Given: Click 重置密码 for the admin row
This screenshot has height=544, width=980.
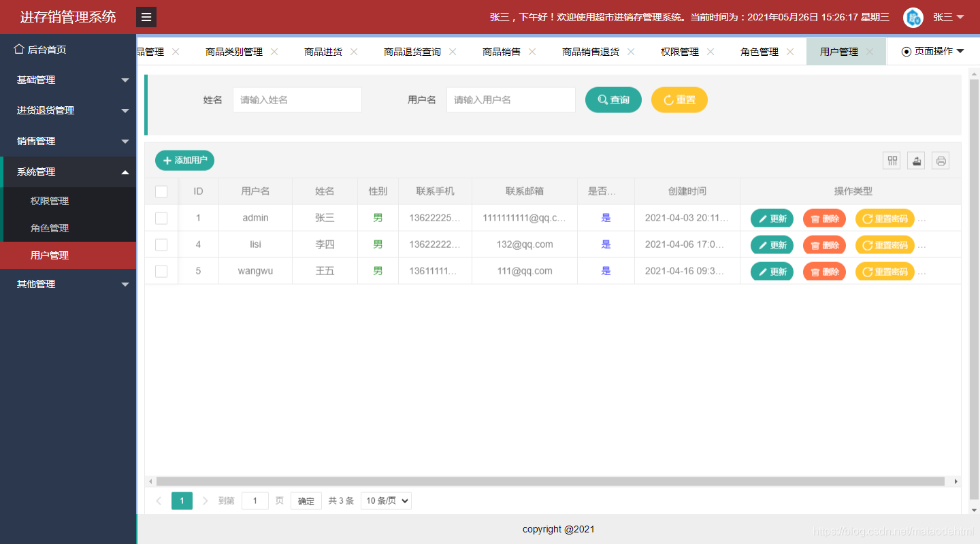Looking at the screenshot, I should click(x=885, y=219).
